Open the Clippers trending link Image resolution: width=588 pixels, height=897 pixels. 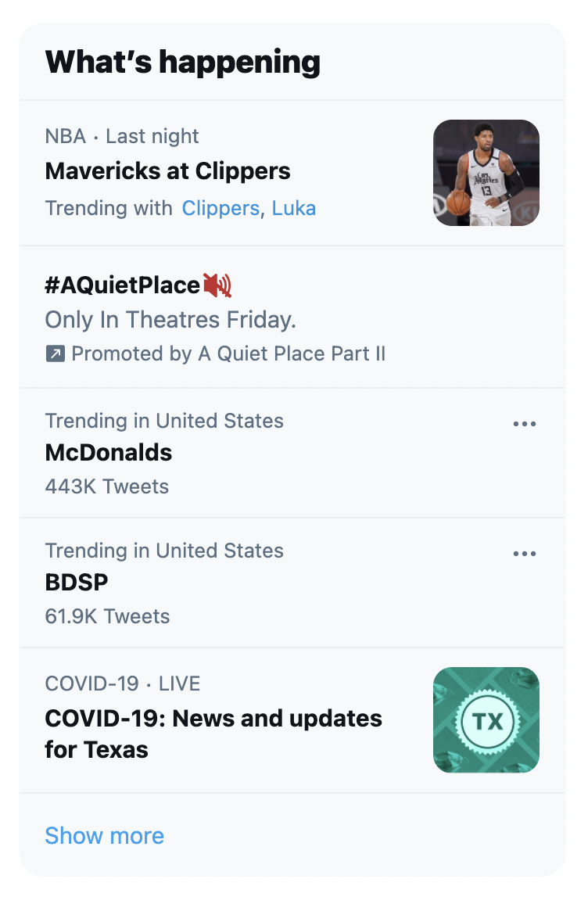click(x=220, y=208)
